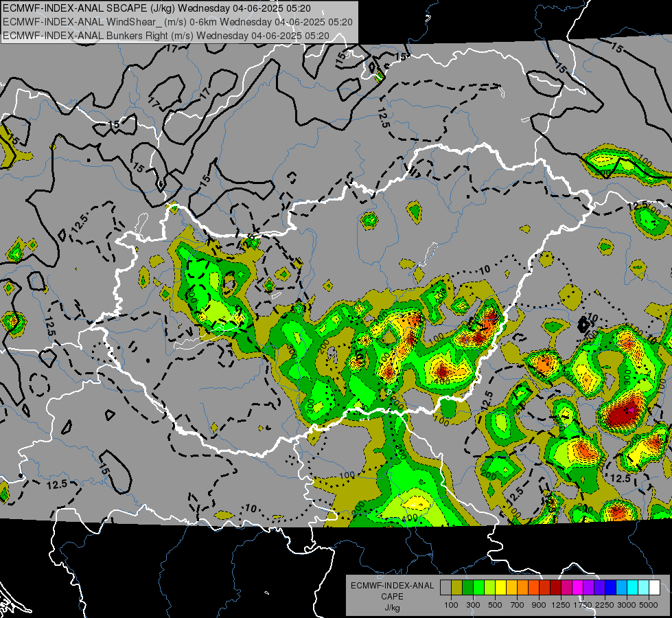Click the 1750 tick label under the color bar
This screenshot has height=618, width=672.
[583, 605]
